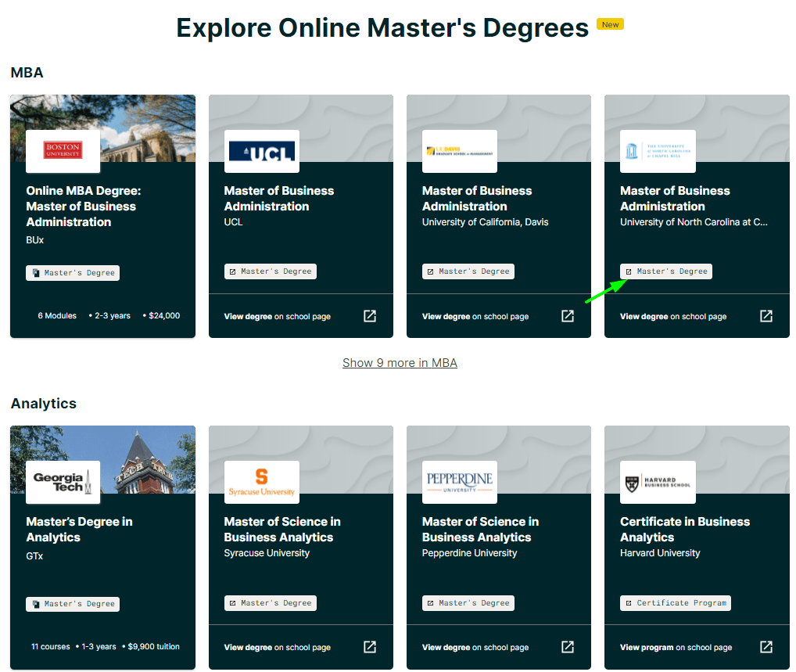Click the Master's Degree tag on Pepperdine card
The height and width of the screenshot is (672, 796).
click(468, 603)
